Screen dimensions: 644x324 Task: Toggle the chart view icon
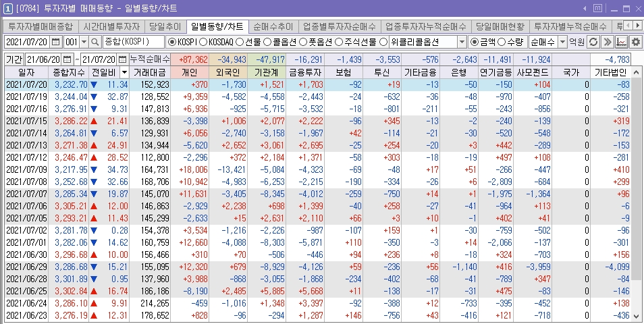click(x=622, y=41)
